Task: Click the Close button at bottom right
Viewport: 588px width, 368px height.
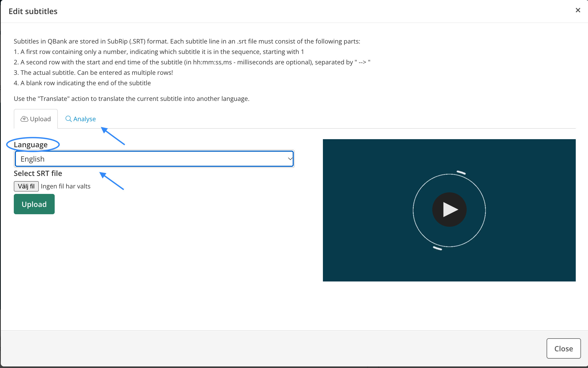Action: tap(564, 348)
